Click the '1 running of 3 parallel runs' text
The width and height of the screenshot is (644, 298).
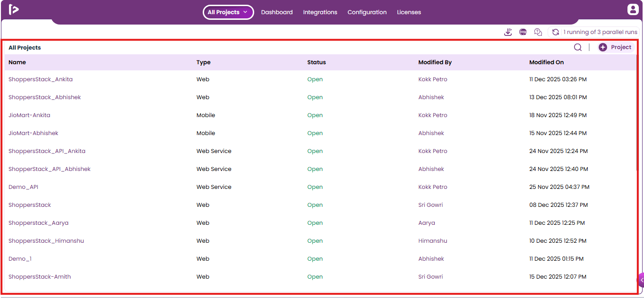[x=601, y=32]
